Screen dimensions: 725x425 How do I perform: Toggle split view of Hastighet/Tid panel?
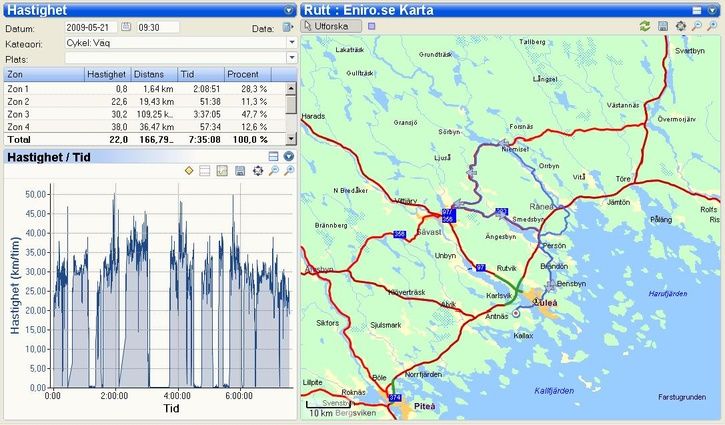tap(273, 157)
